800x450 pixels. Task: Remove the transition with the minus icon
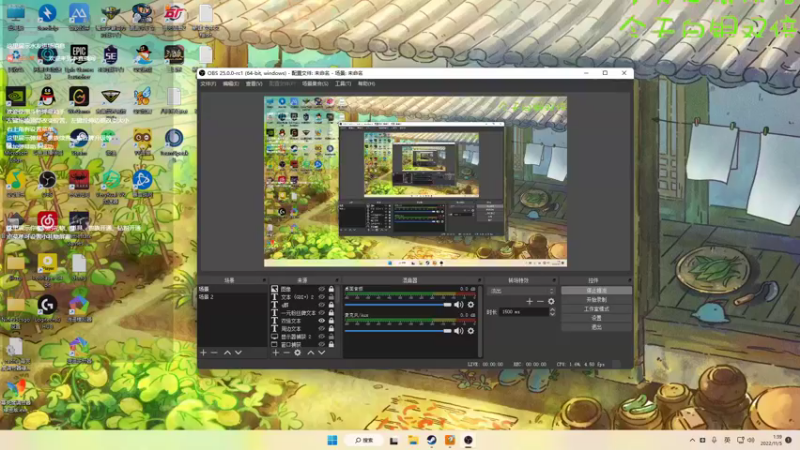coord(540,302)
